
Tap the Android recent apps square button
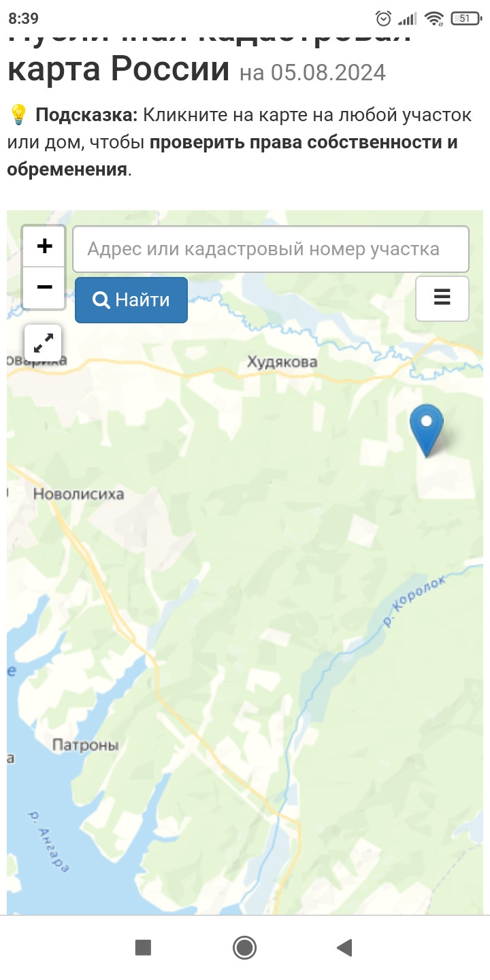[143, 947]
